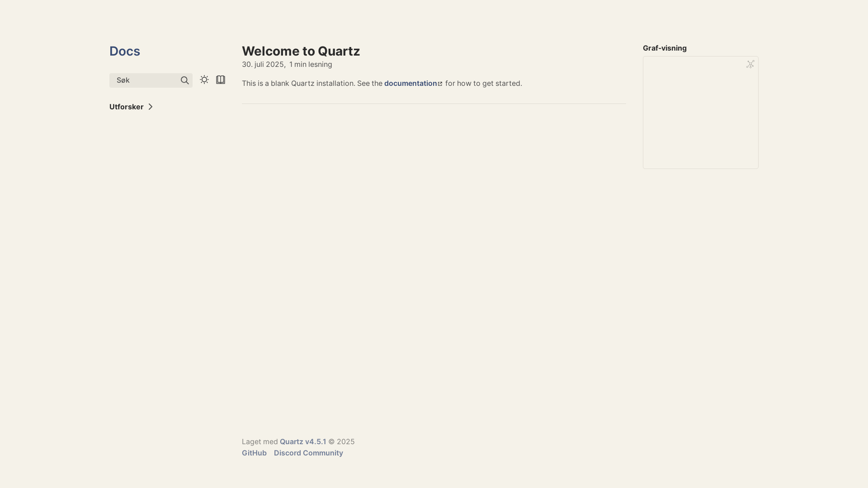Image resolution: width=868 pixels, height=488 pixels.
Task: Toggle dark mode with the sun icon
Action: 204,80
